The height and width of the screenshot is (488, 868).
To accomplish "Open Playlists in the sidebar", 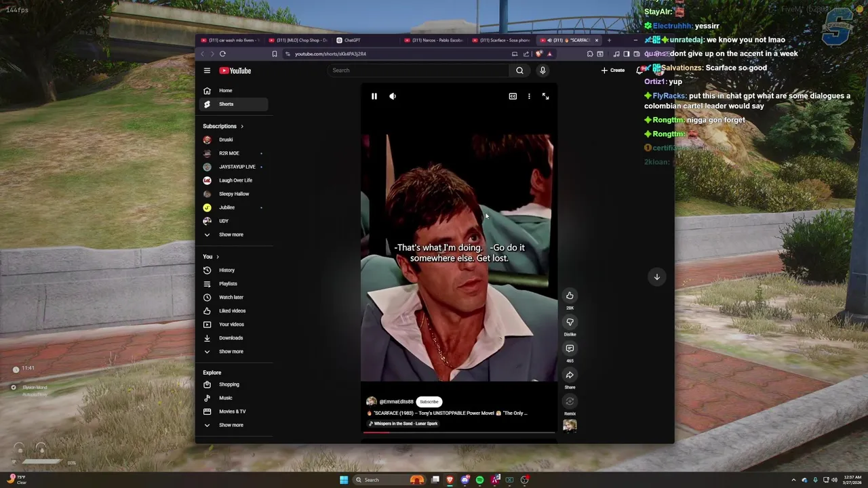I will 234,284.
